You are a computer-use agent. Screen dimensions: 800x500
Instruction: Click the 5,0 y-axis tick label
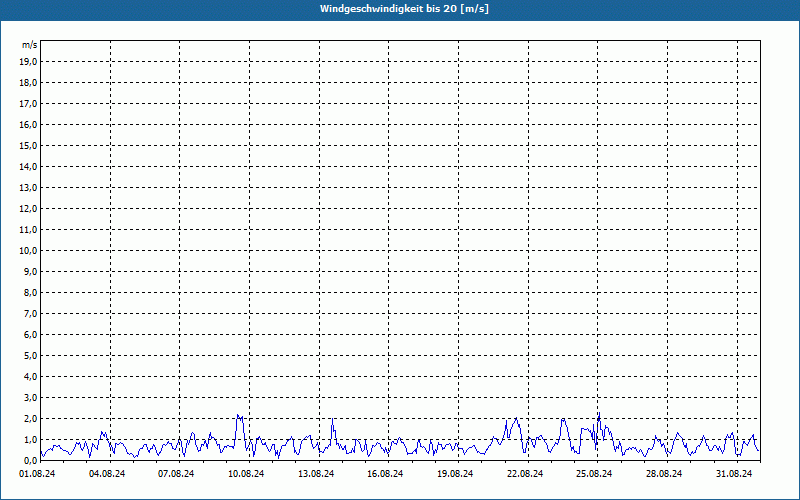(x=29, y=355)
